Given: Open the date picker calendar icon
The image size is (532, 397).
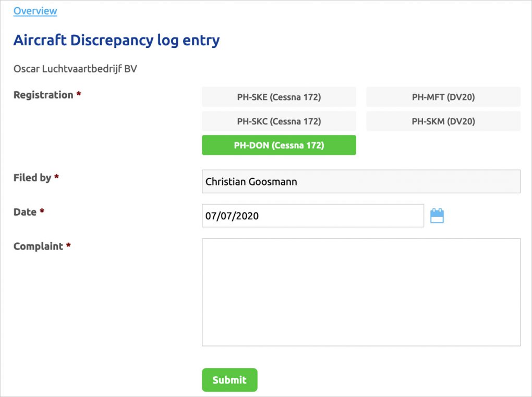Looking at the screenshot, I should click(437, 215).
